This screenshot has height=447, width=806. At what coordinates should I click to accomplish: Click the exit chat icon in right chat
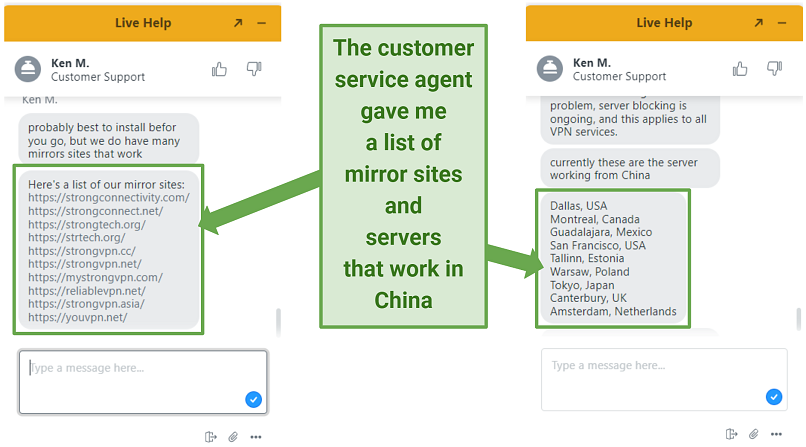[731, 434]
